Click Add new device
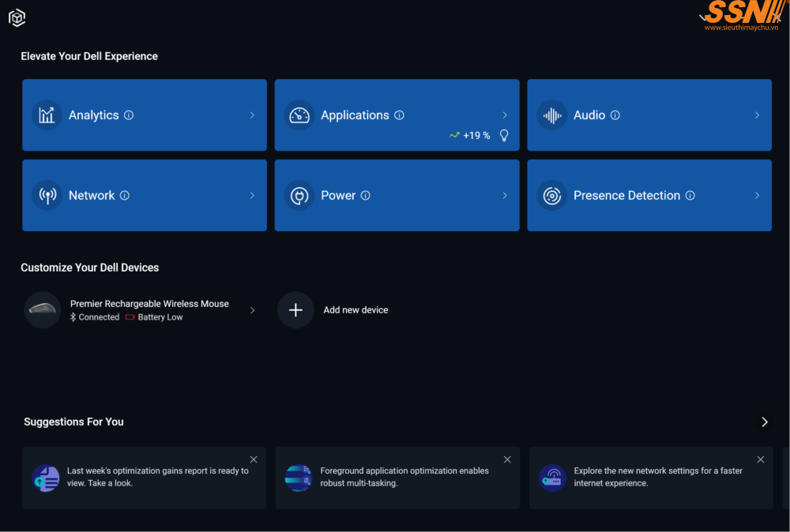The height and width of the screenshot is (532, 790). [x=355, y=310]
